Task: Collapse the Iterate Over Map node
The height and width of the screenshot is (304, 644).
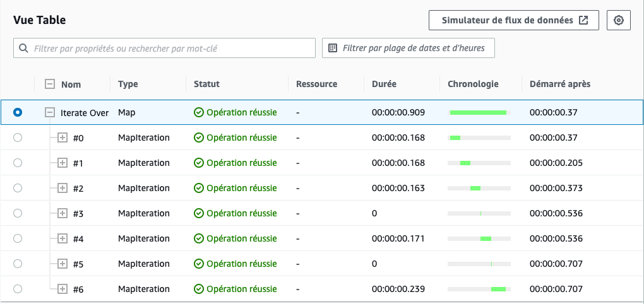Action: click(50, 112)
